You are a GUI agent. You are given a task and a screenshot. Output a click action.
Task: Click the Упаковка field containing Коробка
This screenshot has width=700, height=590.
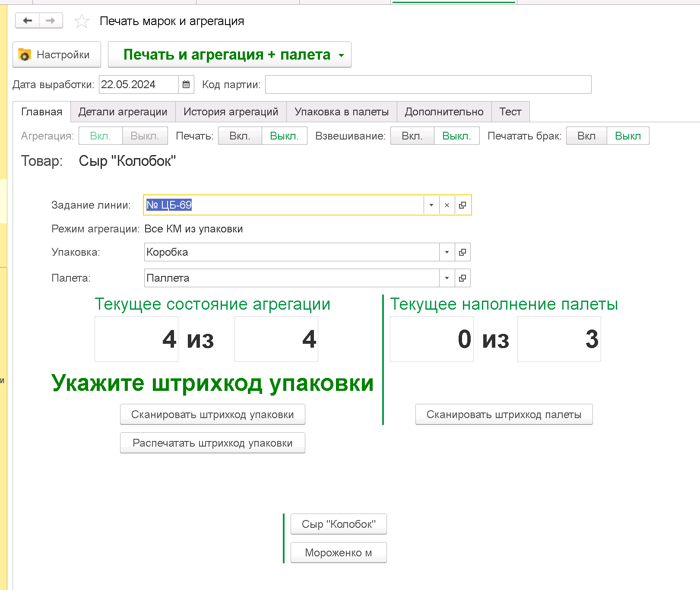click(291, 252)
